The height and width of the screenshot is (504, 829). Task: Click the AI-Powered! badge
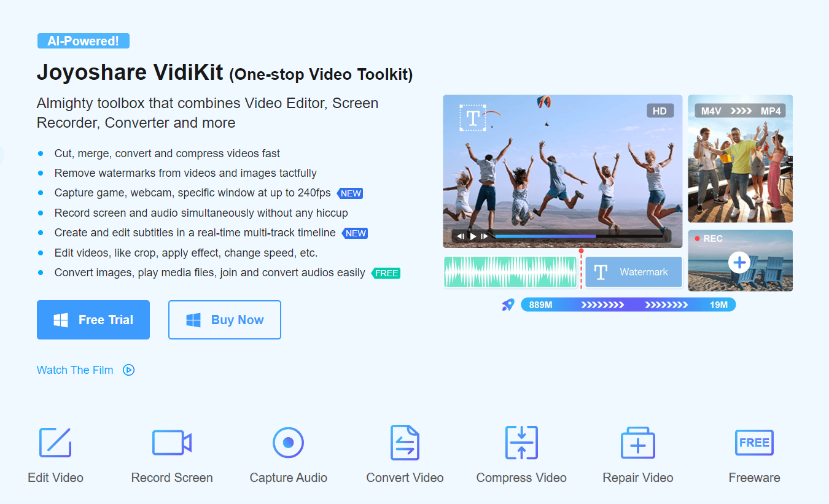pyautogui.click(x=83, y=41)
